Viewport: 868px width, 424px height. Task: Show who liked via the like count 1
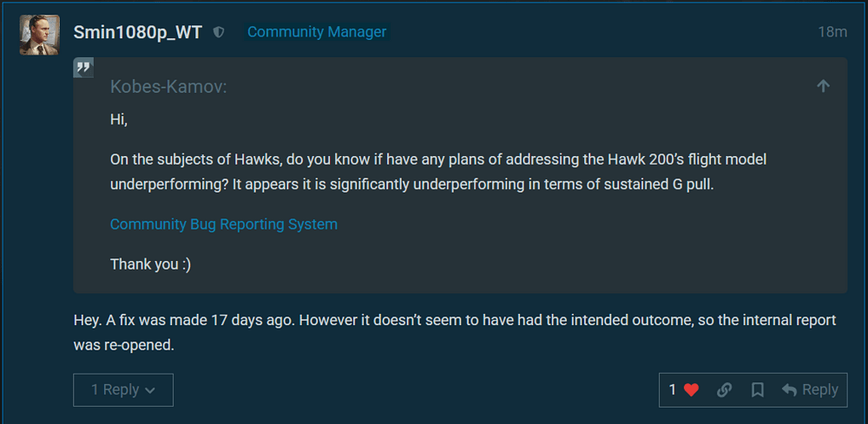tap(673, 390)
